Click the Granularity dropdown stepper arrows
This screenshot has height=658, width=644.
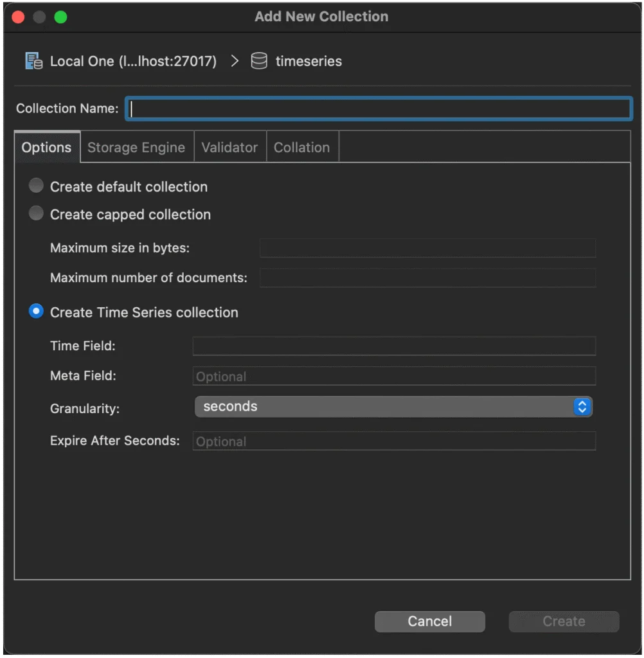(x=582, y=407)
